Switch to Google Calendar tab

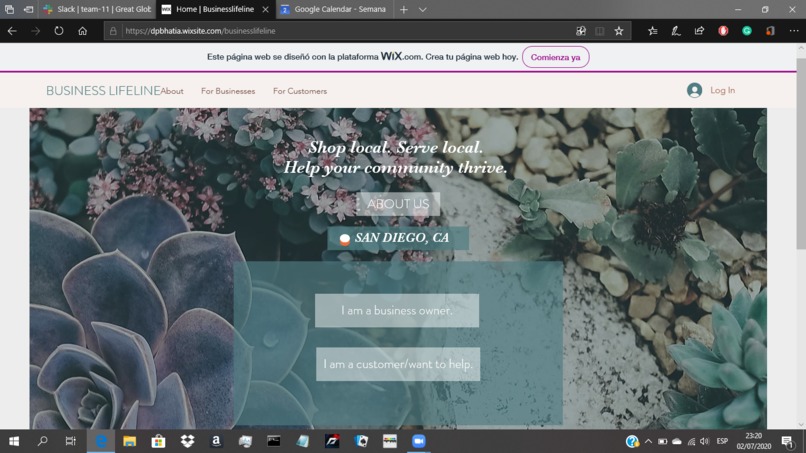[x=335, y=9]
